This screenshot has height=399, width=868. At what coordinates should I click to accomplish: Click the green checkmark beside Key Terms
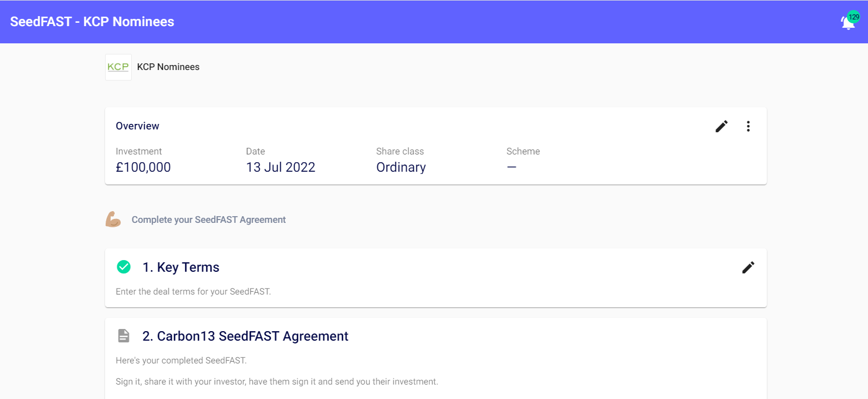[x=123, y=267]
